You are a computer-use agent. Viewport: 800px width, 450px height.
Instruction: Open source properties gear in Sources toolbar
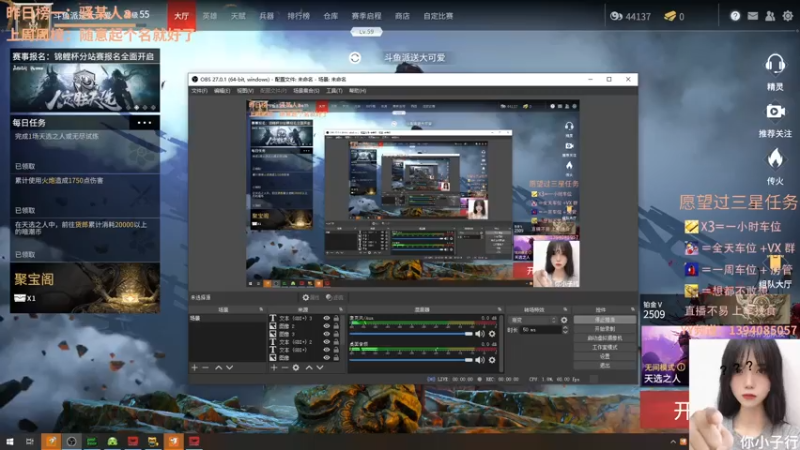(296, 367)
